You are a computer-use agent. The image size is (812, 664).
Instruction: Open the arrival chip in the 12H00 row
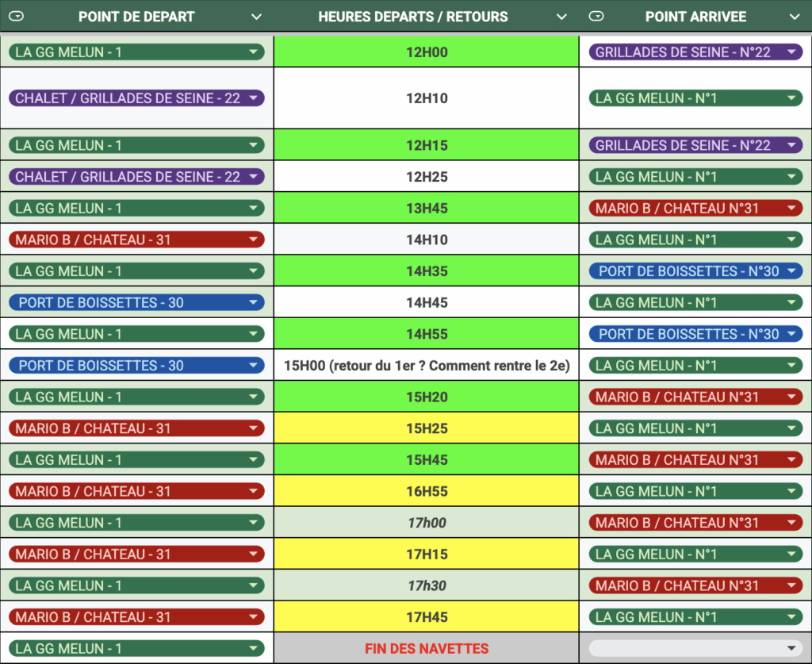[695, 52]
